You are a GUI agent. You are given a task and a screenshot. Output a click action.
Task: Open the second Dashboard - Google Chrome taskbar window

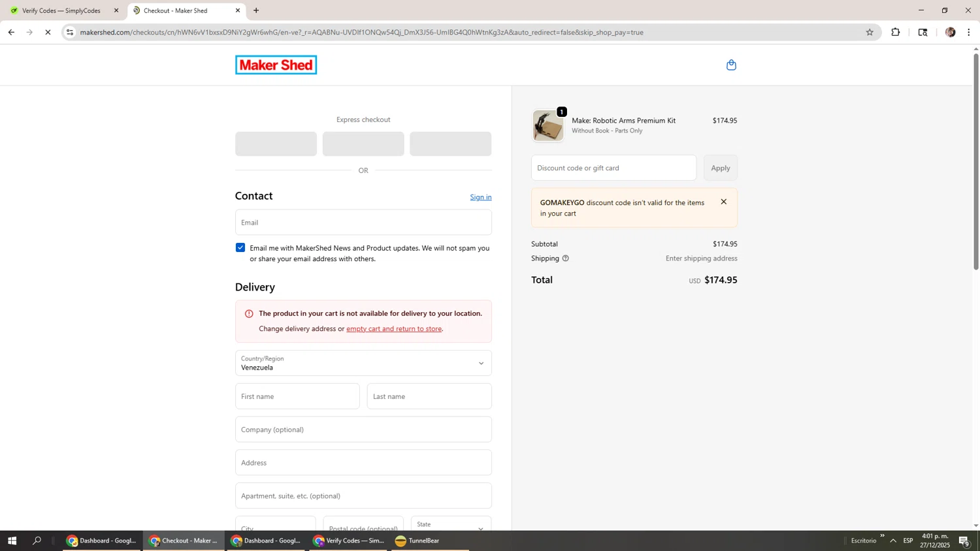pos(266,541)
